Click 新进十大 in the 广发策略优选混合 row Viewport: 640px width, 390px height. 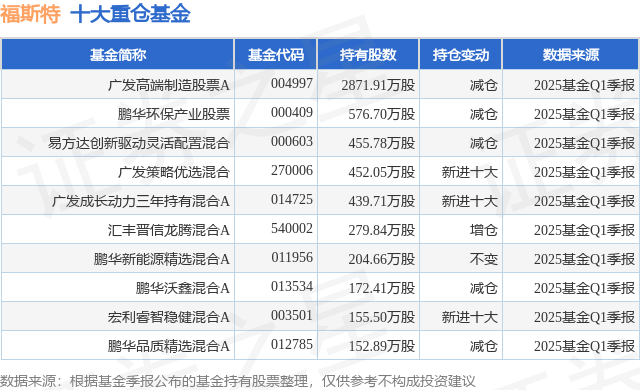[470, 172]
